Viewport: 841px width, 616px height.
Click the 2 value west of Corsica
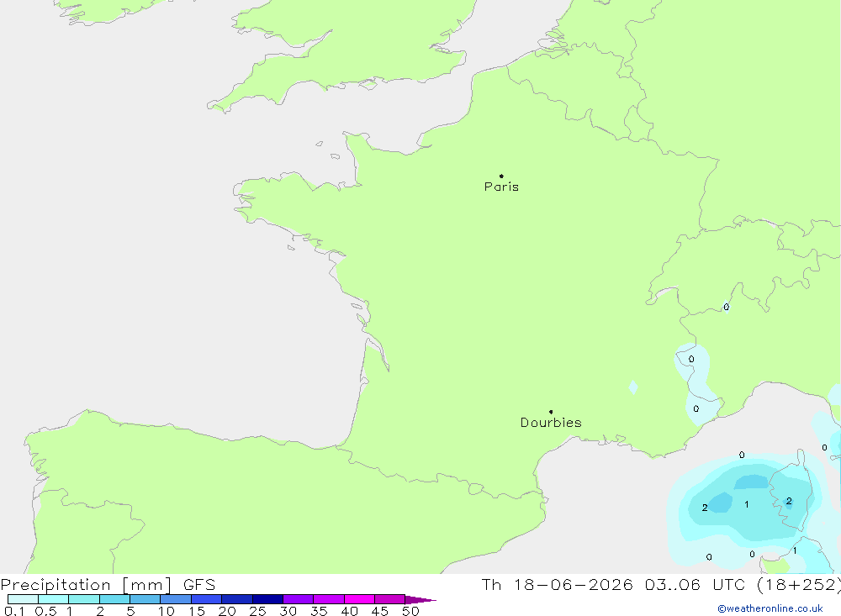[705, 508]
